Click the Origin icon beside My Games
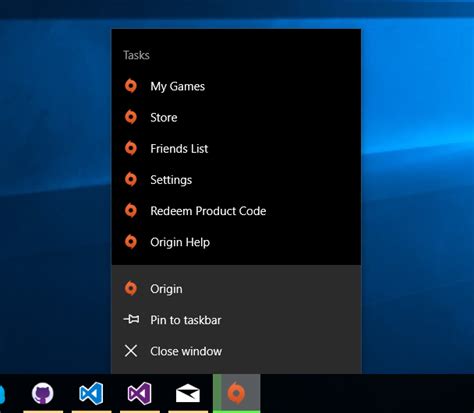The width and height of the screenshot is (474, 413). (x=131, y=86)
